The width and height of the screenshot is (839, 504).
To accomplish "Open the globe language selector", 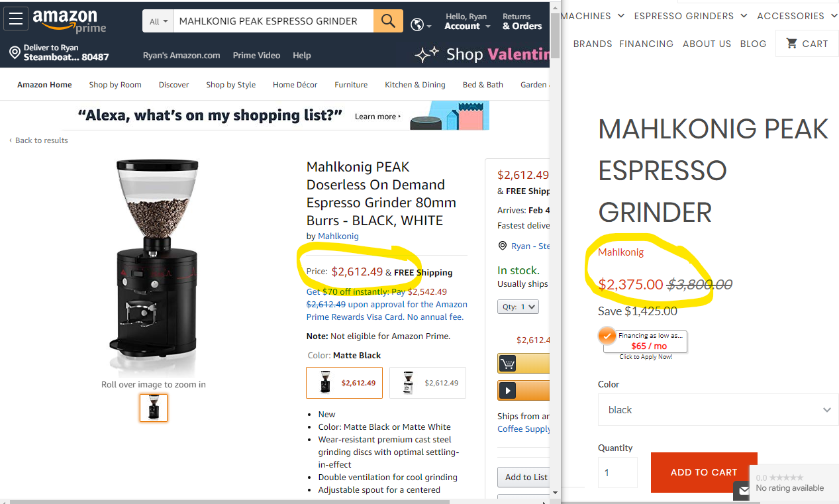I will [421, 25].
